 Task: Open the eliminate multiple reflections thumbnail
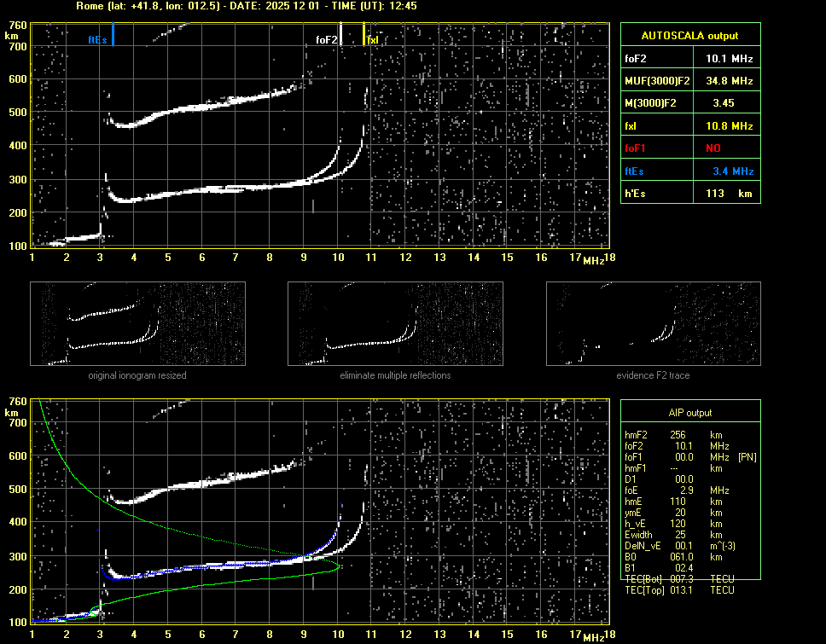395,324
